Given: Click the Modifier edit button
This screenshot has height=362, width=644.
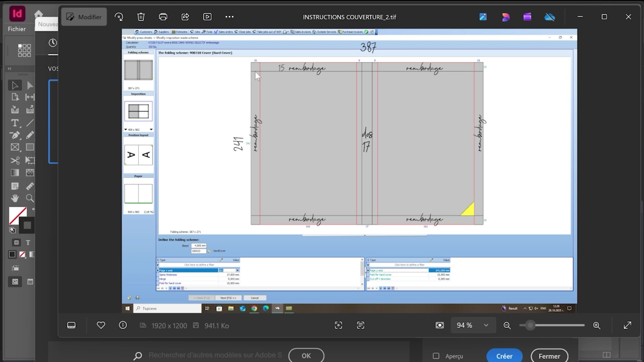Looking at the screenshot, I should point(84,17).
